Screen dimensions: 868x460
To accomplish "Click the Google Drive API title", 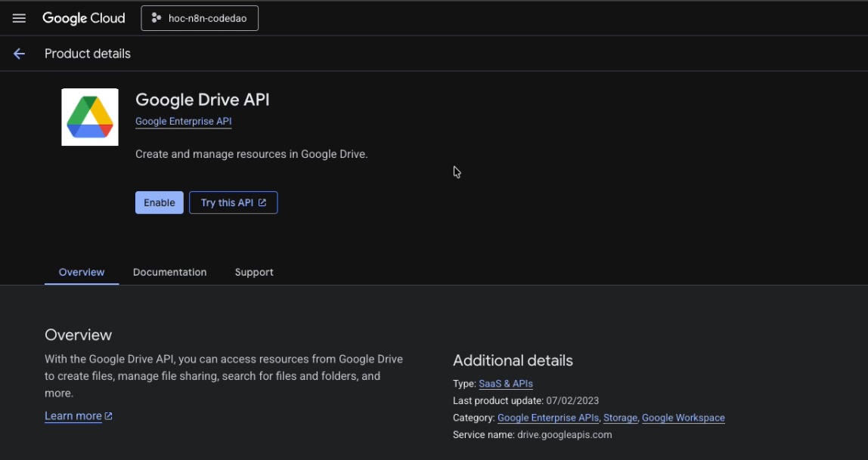I will 203,100.
